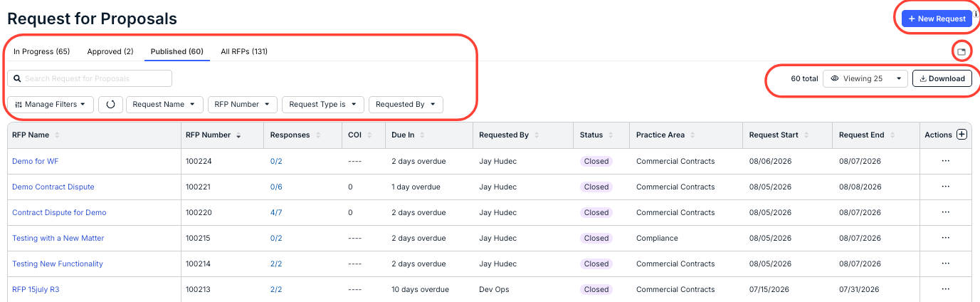
Task: Click the 07/15/2026 request start date
Action: [x=770, y=289]
